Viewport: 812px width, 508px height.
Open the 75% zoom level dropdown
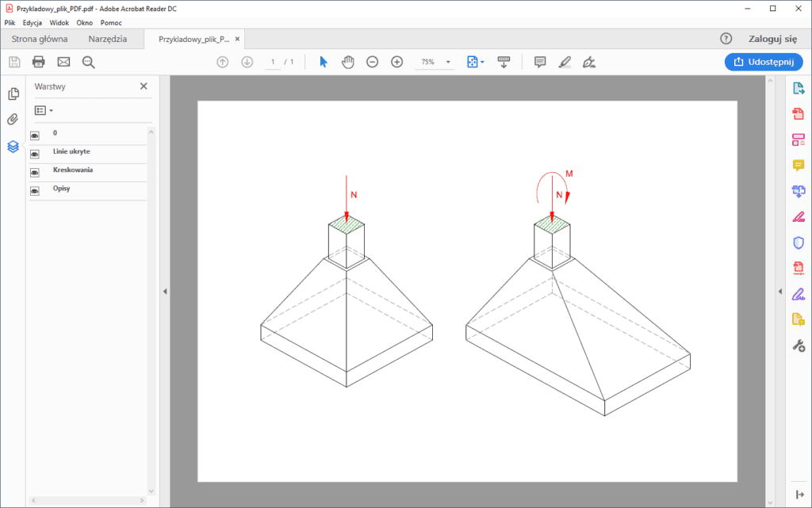tap(448, 62)
